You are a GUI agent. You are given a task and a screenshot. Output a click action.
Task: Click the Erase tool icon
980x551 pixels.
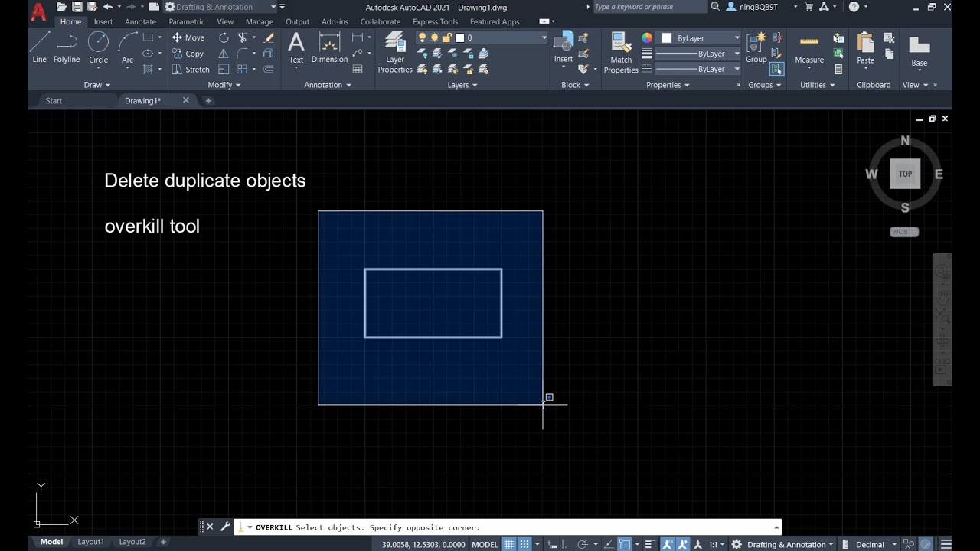point(269,37)
